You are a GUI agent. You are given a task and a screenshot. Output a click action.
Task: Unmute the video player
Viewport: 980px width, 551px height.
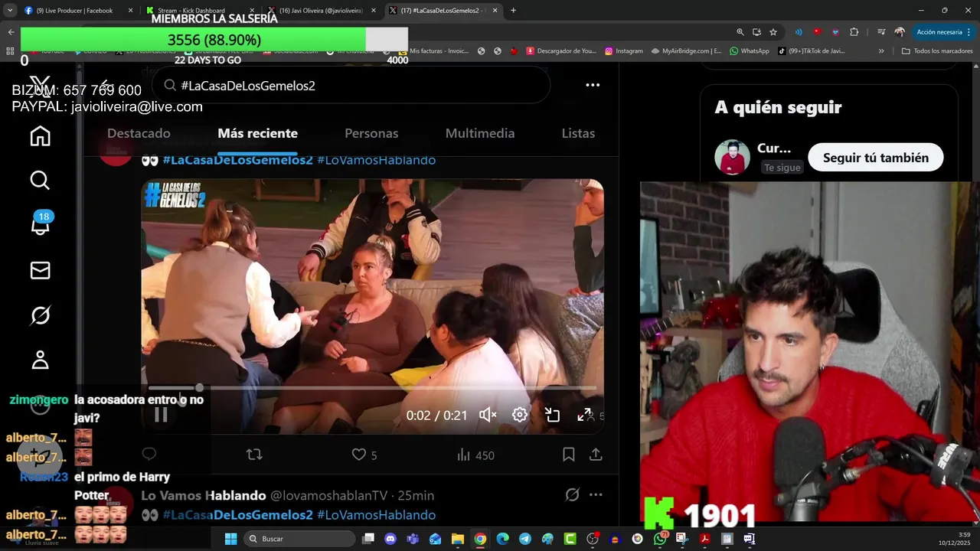pyautogui.click(x=488, y=415)
